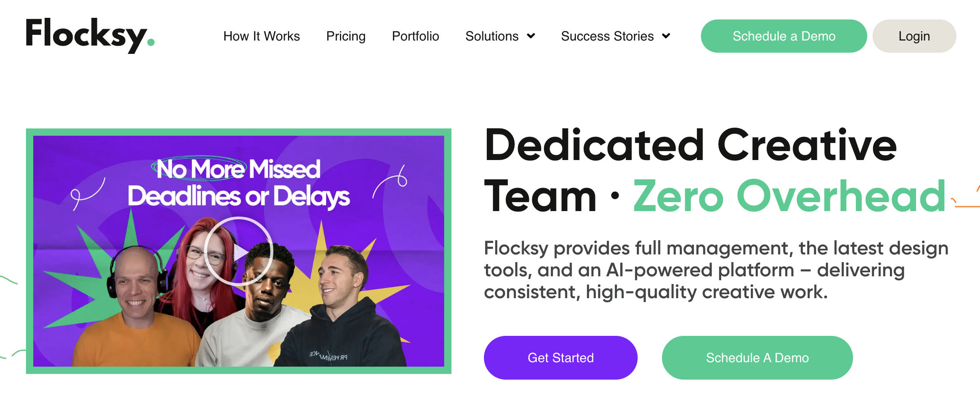This screenshot has width=980, height=410.
Task: Open the Pricing page
Action: pyautogui.click(x=345, y=36)
